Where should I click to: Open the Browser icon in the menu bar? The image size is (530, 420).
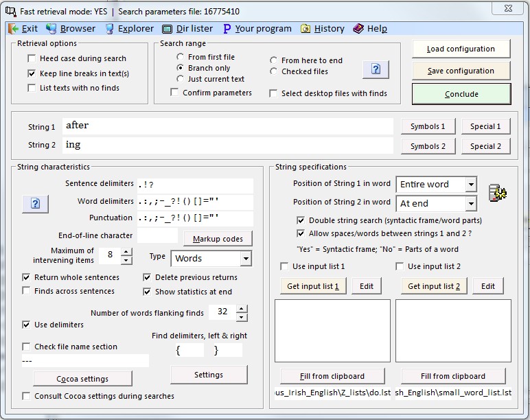51,28
